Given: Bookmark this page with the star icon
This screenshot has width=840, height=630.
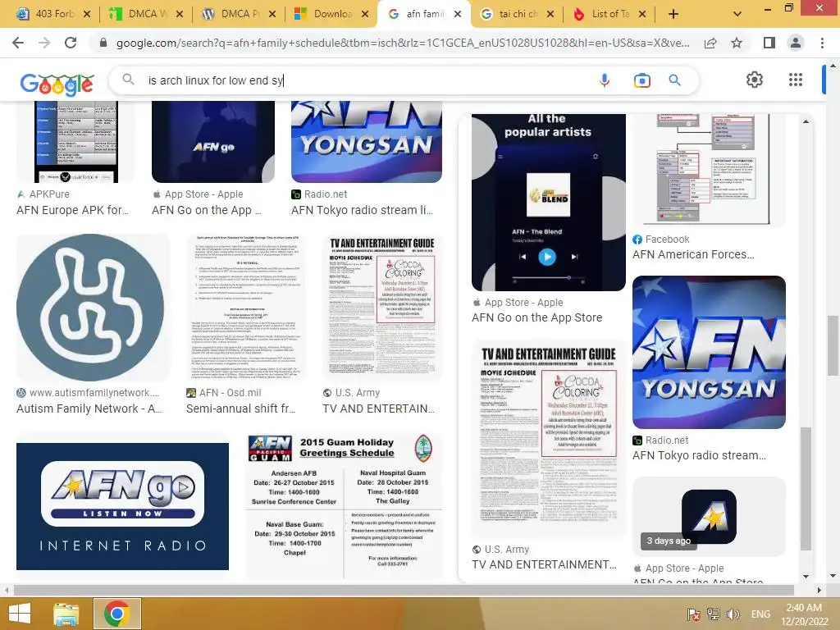Looking at the screenshot, I should 737,43.
